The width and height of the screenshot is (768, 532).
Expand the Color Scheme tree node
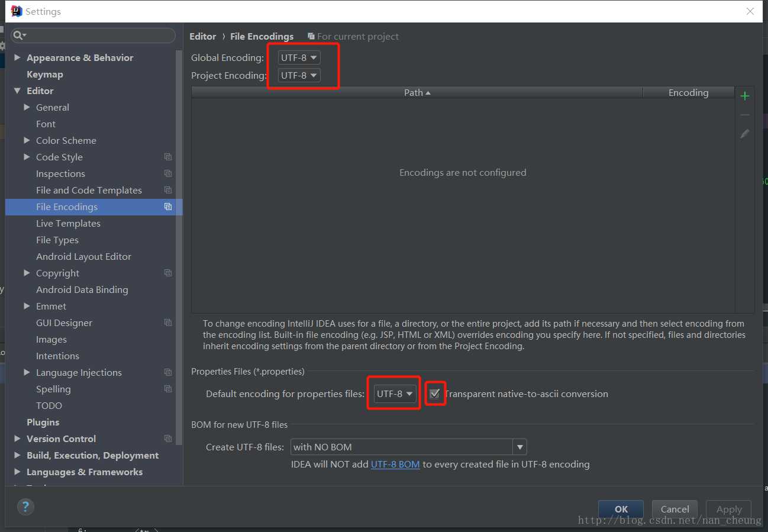point(27,140)
